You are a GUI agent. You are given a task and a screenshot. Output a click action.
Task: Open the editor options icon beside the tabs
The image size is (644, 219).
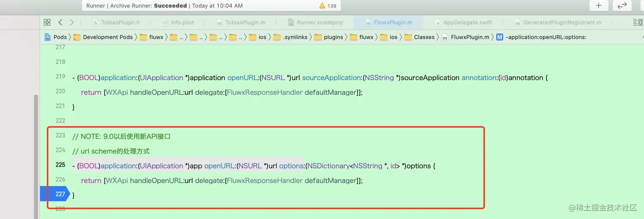coord(637,22)
